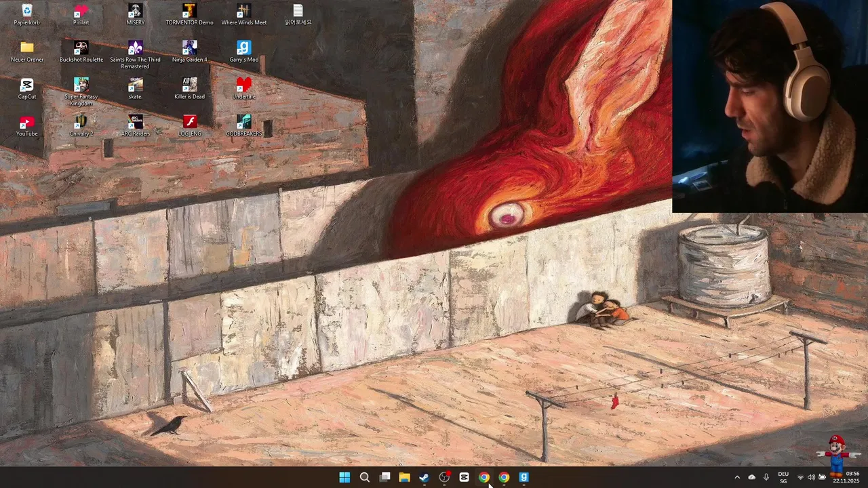Open the Wi-Fi network flyout
Screen dimensions: 868x488
point(800,477)
